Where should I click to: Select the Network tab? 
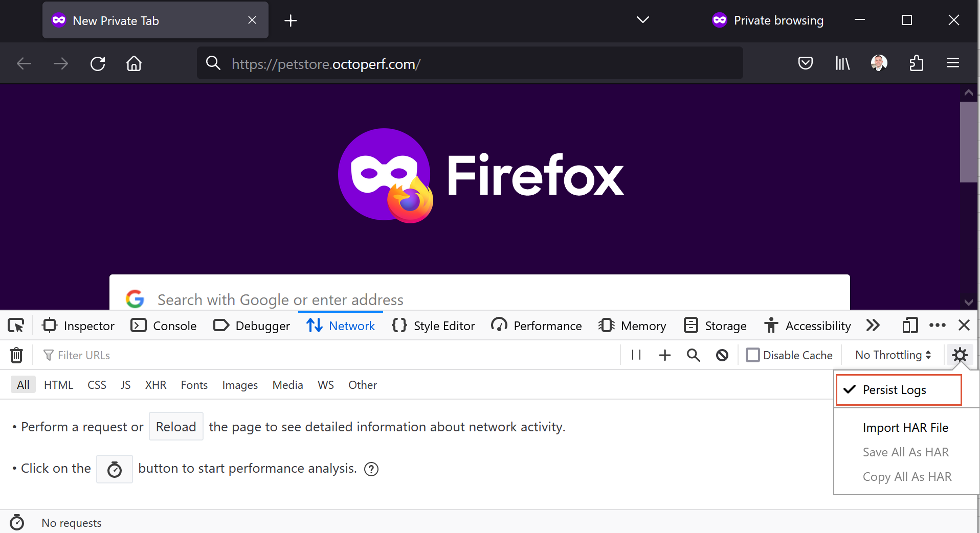pos(341,326)
